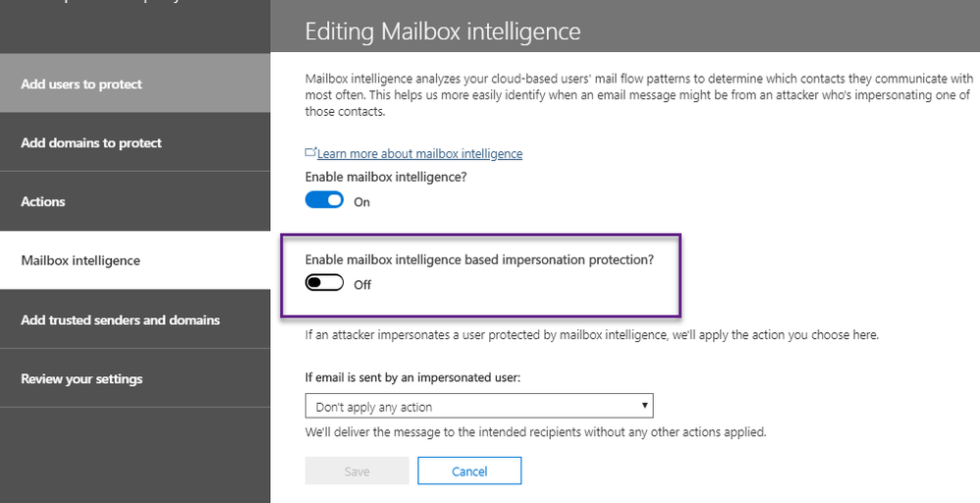Open the 'Don't apply any action' dropdown

[478, 406]
